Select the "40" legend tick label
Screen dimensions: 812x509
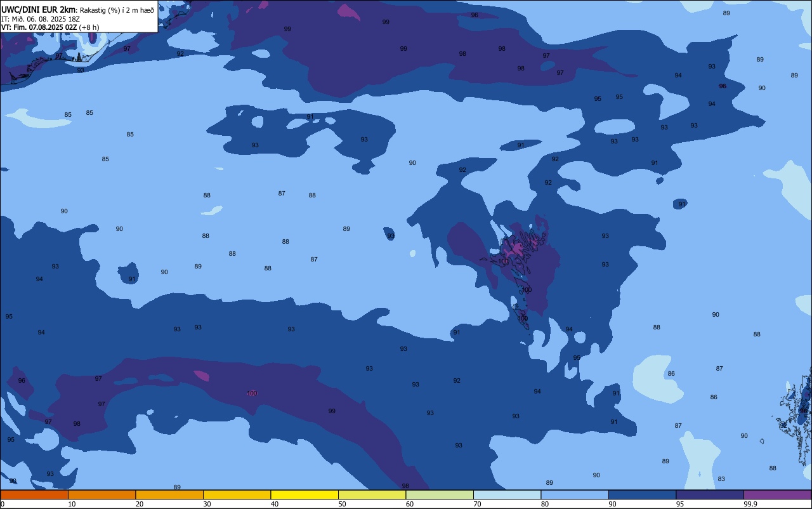(x=275, y=504)
